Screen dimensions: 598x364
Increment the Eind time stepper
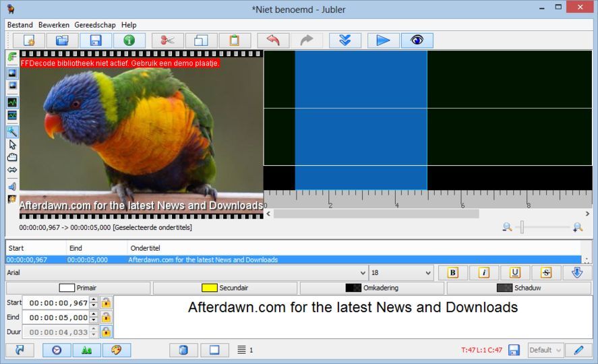coord(94,314)
